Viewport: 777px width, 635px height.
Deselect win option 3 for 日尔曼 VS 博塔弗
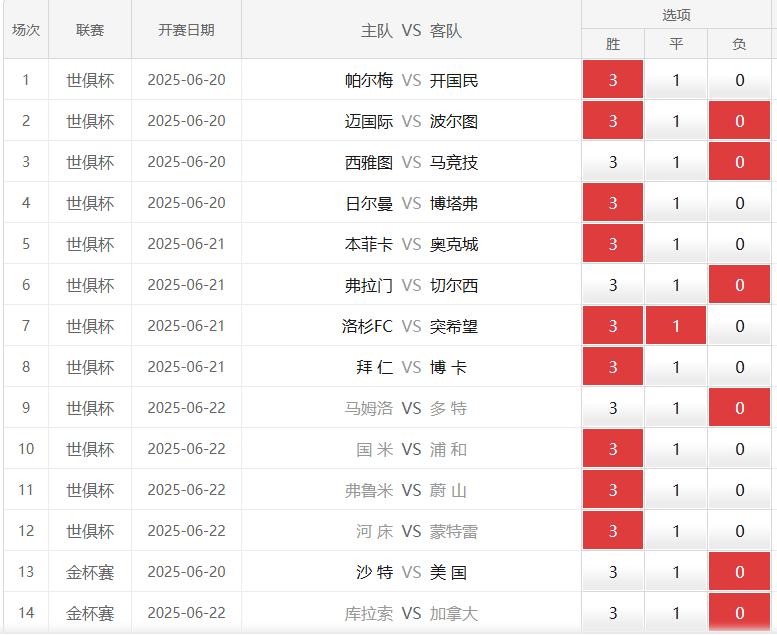[612, 203]
